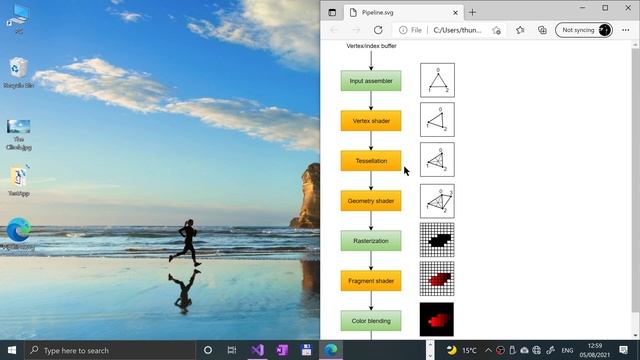The width and height of the screenshot is (640, 360).
Task: Add this page to favorites
Action: (496, 30)
